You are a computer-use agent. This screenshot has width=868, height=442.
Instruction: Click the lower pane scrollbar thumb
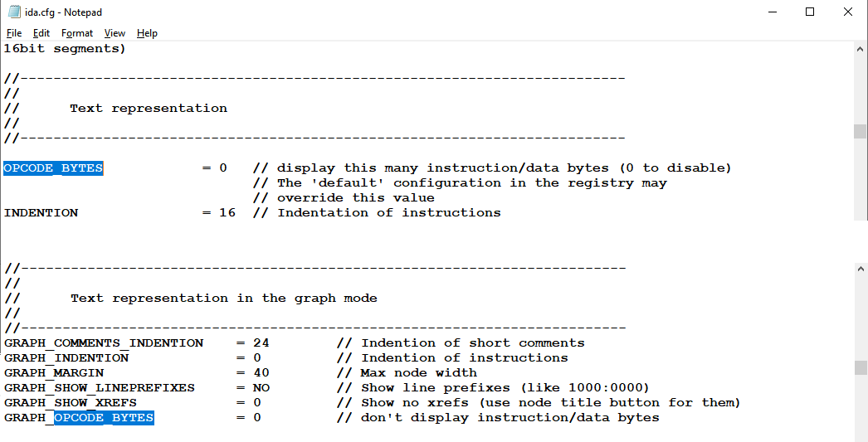[860, 367]
